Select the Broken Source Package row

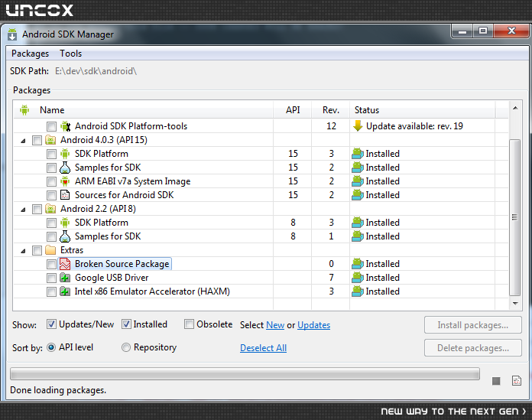(x=261, y=264)
